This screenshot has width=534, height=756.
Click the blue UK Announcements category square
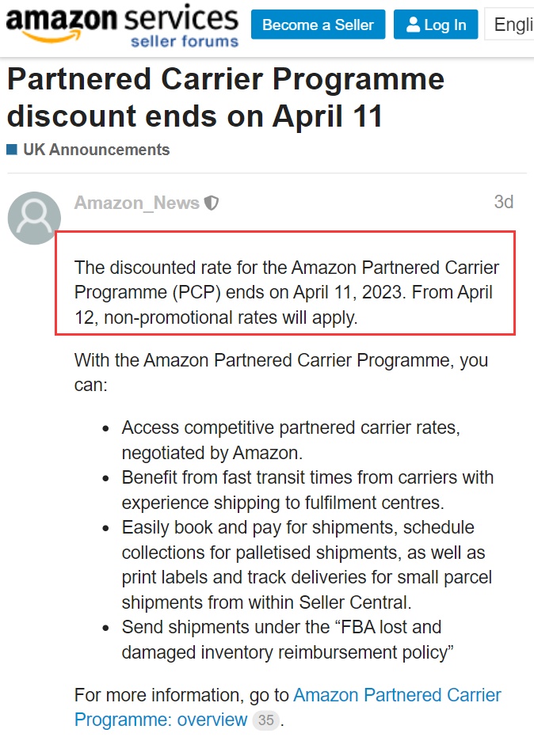click(12, 150)
